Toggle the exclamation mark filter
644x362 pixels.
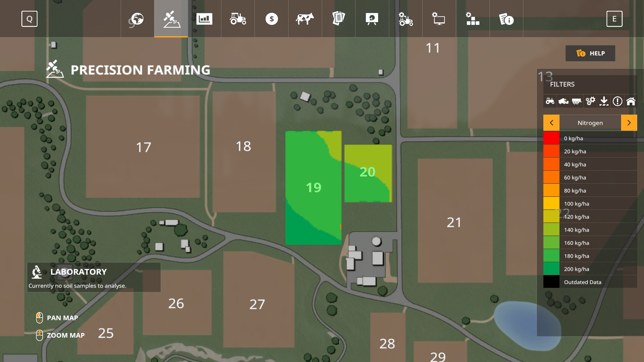(x=617, y=101)
